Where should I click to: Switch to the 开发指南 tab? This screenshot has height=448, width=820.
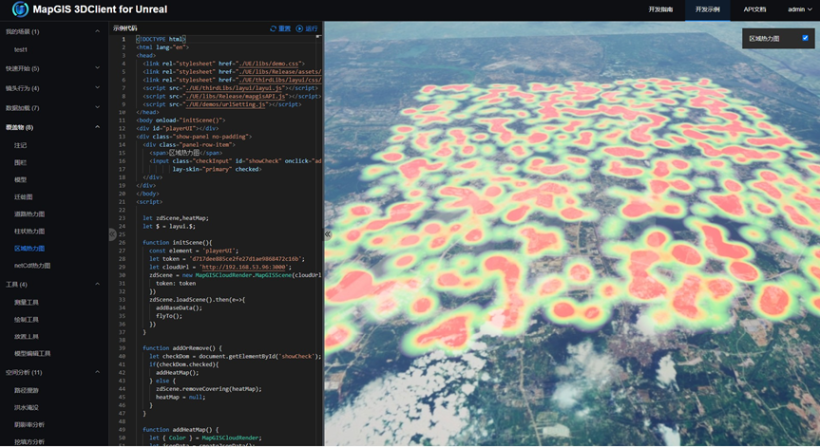pos(660,9)
